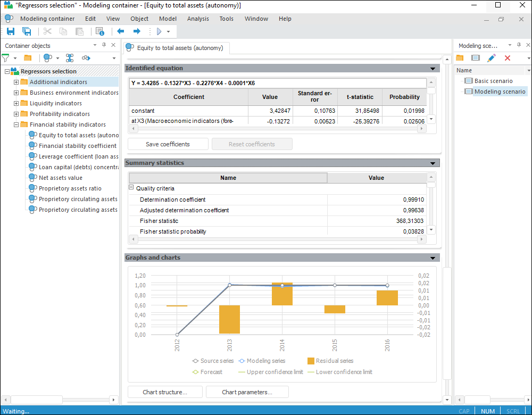Click the blue back arrow icon
532x415 pixels.
120,31
